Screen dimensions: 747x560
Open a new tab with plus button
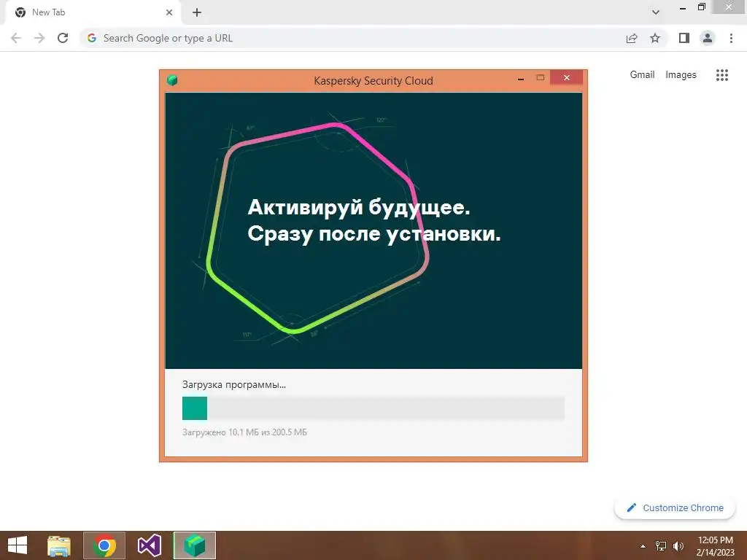pyautogui.click(x=197, y=12)
